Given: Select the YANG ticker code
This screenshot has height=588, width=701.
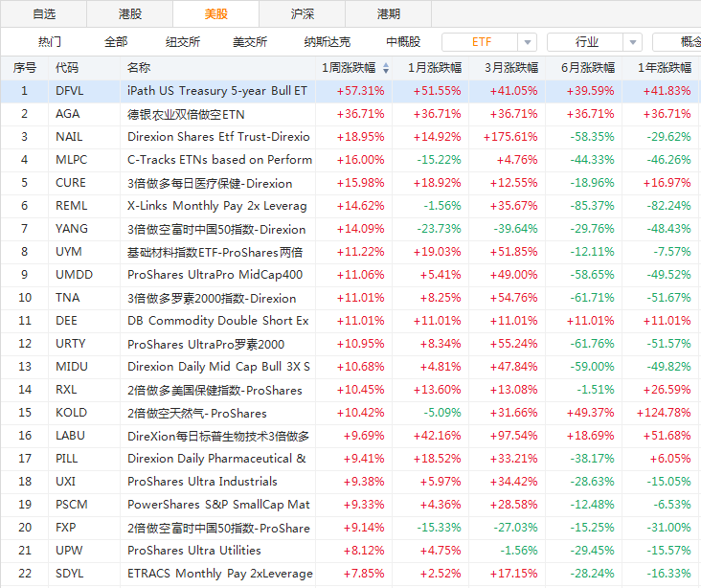Looking at the screenshot, I should pyautogui.click(x=72, y=229).
